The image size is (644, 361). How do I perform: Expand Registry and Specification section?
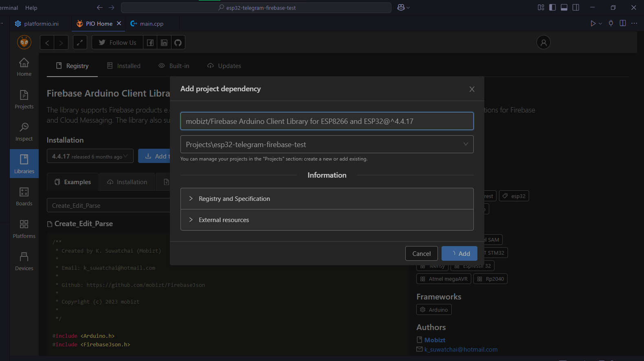click(x=327, y=199)
